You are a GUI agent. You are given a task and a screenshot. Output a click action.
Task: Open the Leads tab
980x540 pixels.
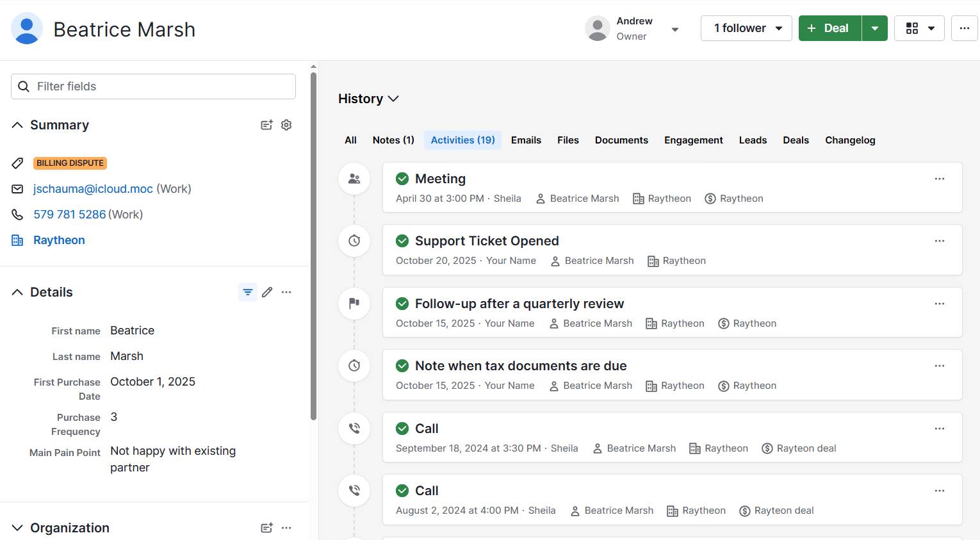click(753, 140)
